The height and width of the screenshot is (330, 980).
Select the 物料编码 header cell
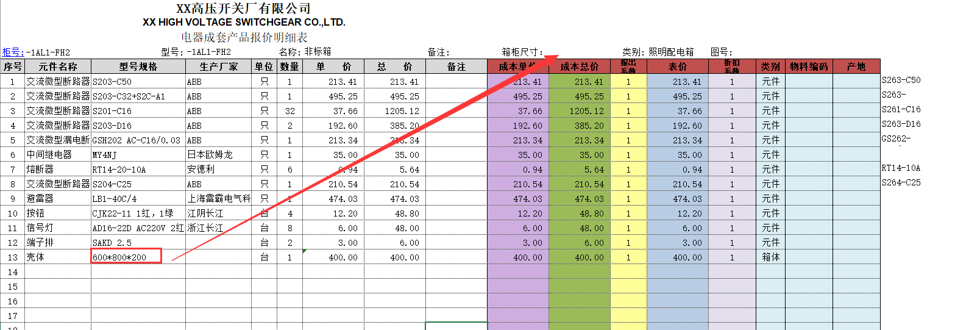809,66
